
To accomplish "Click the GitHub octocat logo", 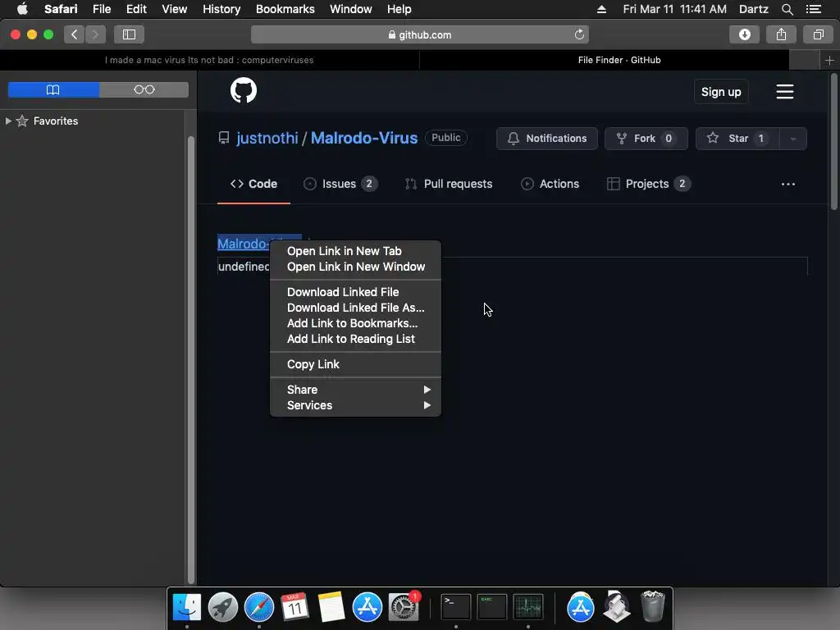I will point(243,90).
